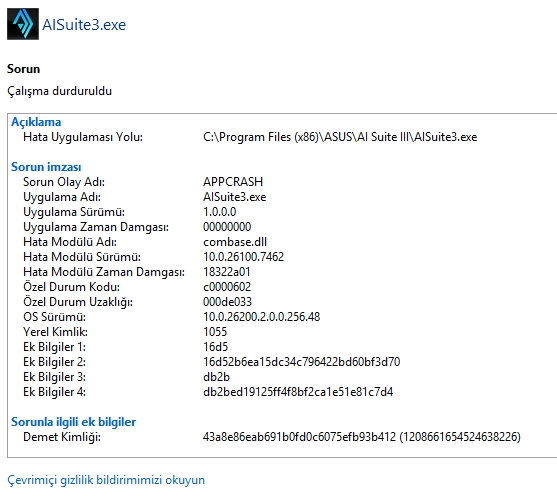
Task: Click the 'Hata Uygulaması Yolu' label
Action: [83, 137]
